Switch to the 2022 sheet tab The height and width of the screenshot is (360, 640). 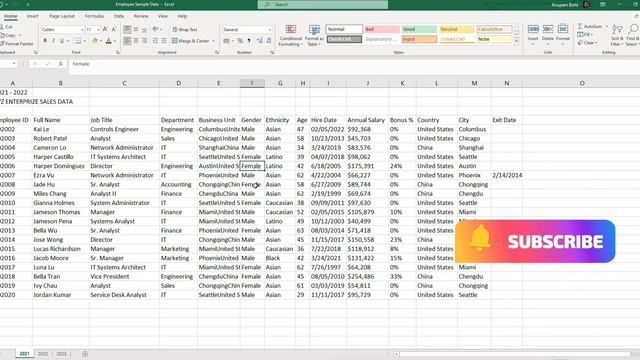(43, 354)
